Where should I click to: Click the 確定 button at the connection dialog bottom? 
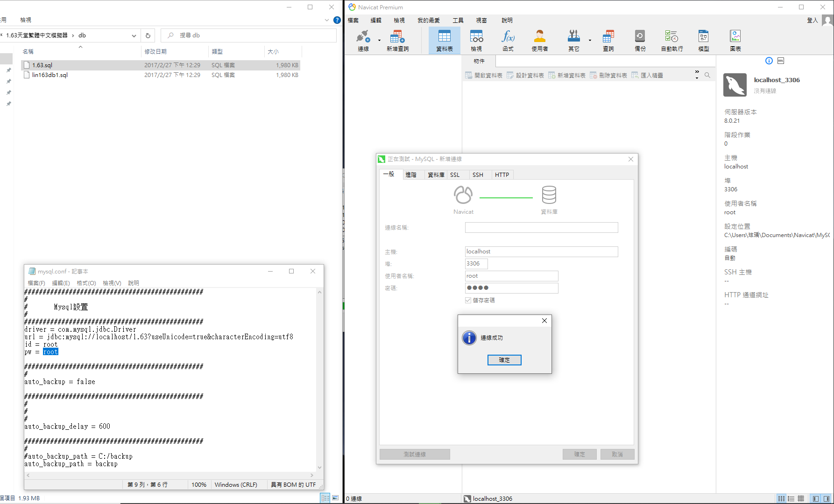coord(580,454)
